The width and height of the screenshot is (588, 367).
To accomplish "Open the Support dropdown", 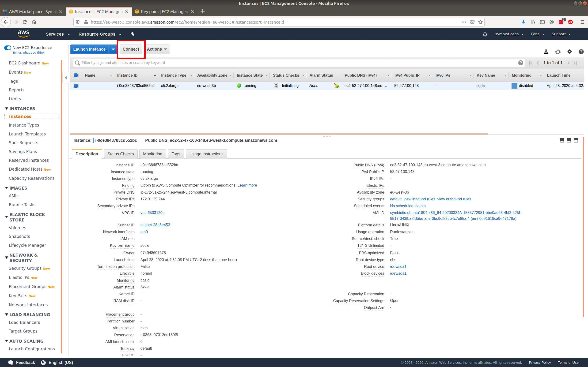I will point(561,34).
